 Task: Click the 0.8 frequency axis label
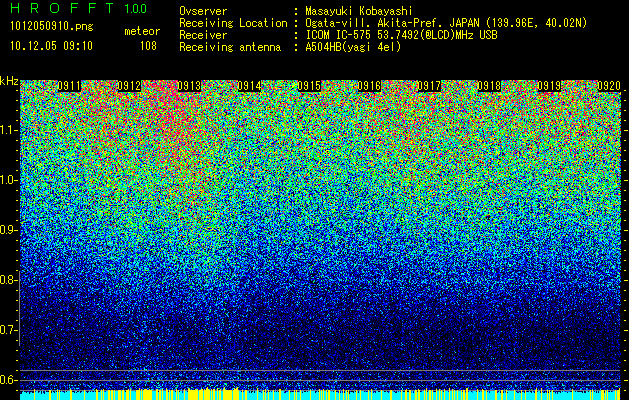tap(9, 280)
